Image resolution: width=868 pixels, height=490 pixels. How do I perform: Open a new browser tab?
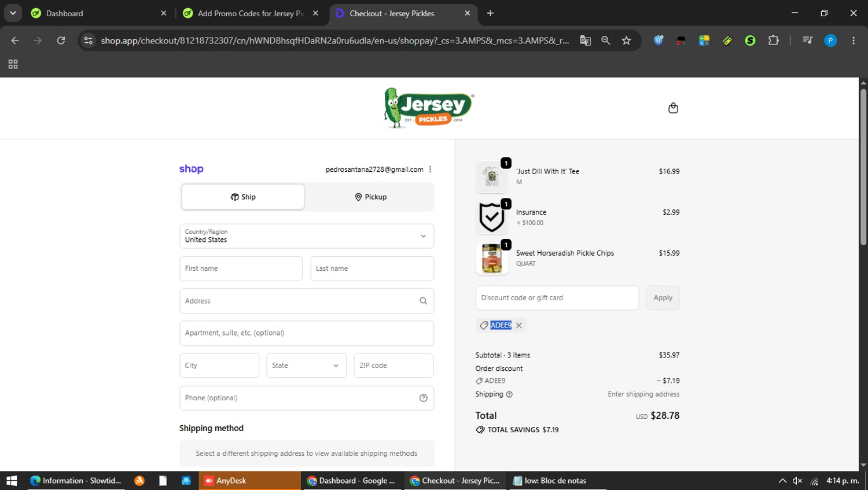pos(490,13)
